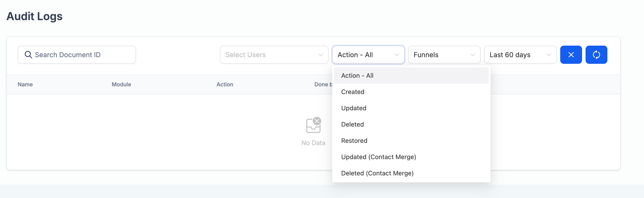Collapse the Action dropdown chevron
This screenshot has height=198, width=644.
(396, 55)
